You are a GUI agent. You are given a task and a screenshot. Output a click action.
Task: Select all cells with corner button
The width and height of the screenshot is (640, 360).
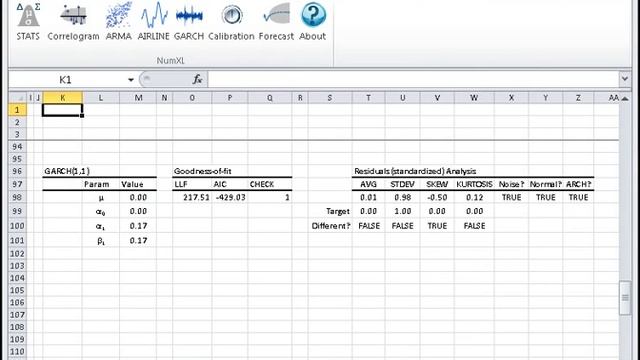17,98
